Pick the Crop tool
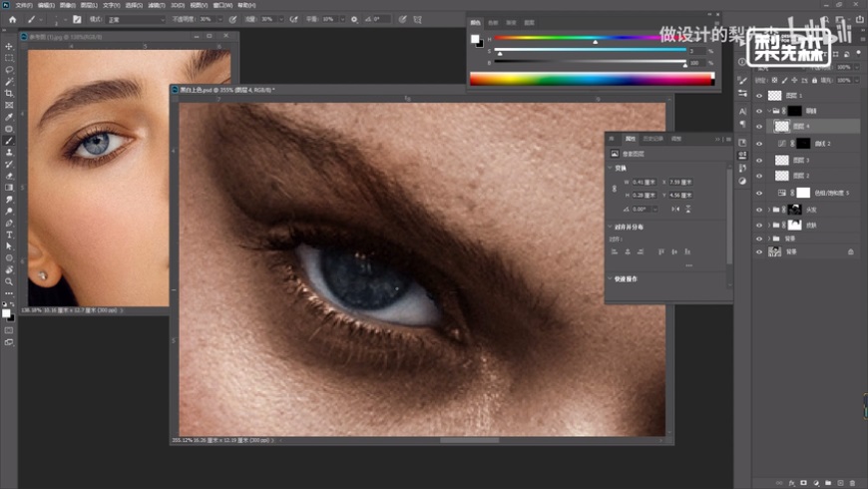This screenshot has width=868, height=489. click(x=9, y=93)
